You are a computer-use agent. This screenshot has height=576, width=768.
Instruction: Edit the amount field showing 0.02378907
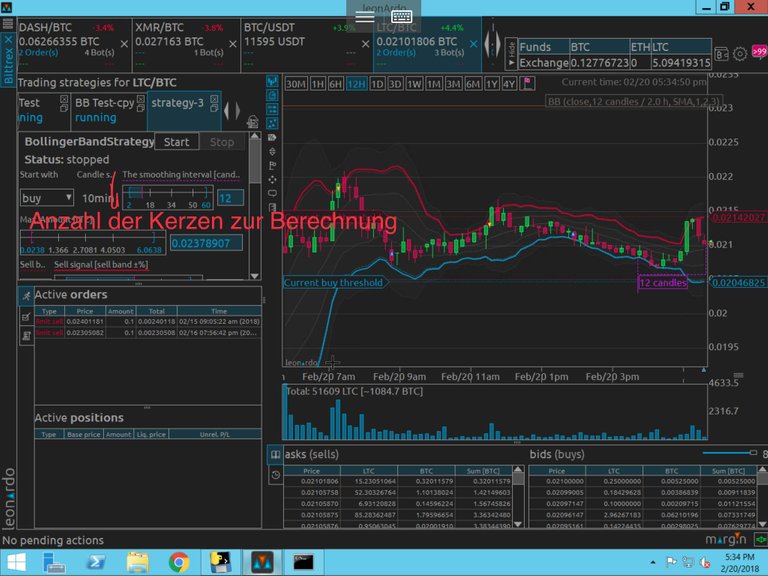tap(206, 243)
